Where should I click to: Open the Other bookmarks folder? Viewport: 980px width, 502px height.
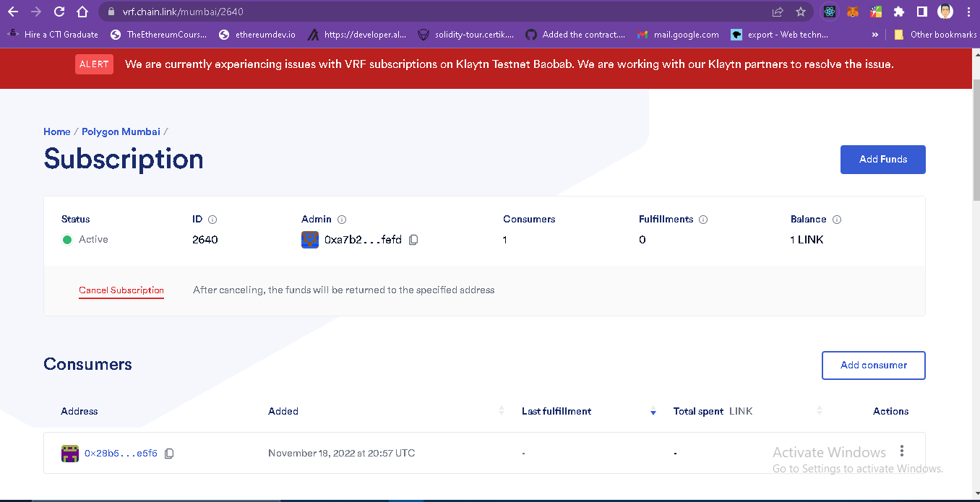coord(935,34)
